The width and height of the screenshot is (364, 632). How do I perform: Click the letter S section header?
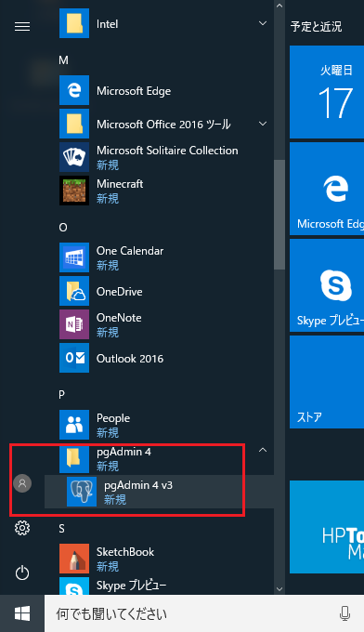(x=61, y=529)
